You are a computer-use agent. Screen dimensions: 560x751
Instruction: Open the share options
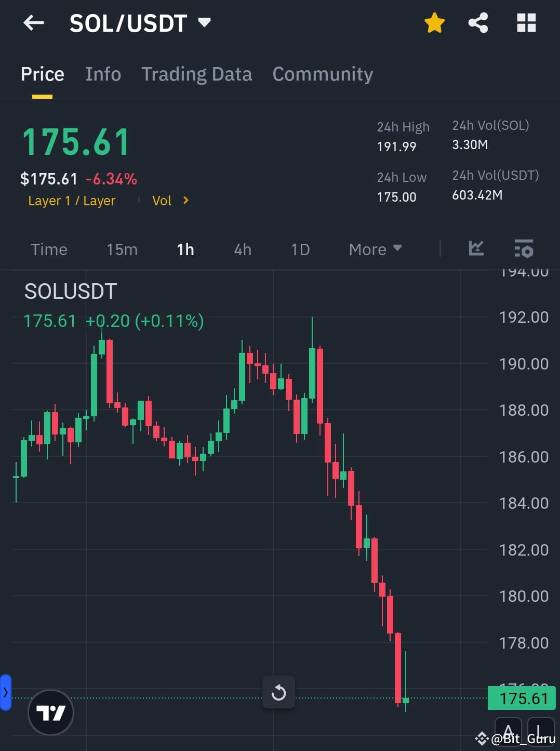pos(478,23)
